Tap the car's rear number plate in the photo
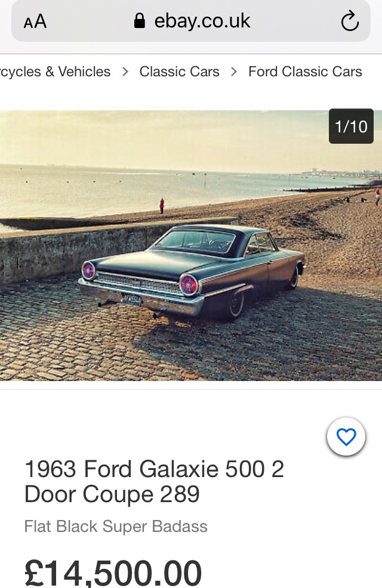 pyautogui.click(x=131, y=299)
